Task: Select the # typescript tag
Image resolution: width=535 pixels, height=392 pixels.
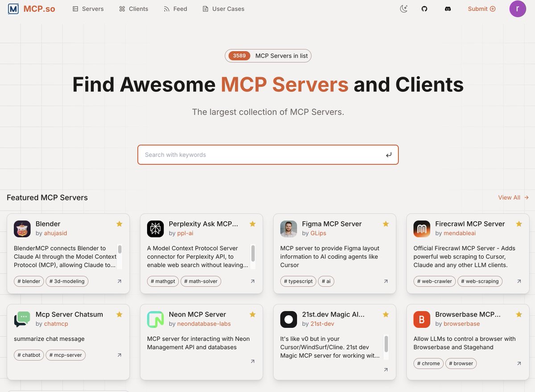Action: click(x=298, y=281)
